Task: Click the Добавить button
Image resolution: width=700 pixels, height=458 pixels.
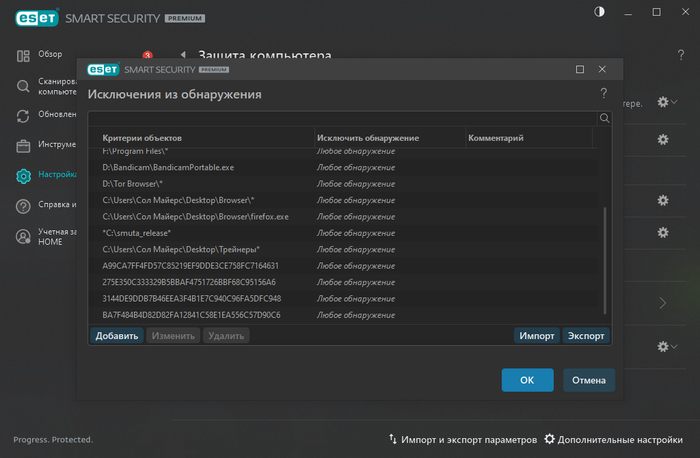Action: point(116,336)
